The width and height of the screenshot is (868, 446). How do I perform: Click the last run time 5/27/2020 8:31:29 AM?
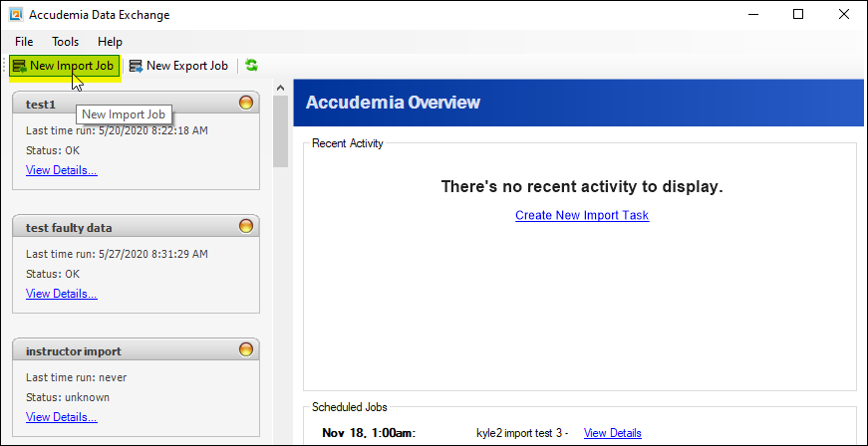(x=117, y=254)
